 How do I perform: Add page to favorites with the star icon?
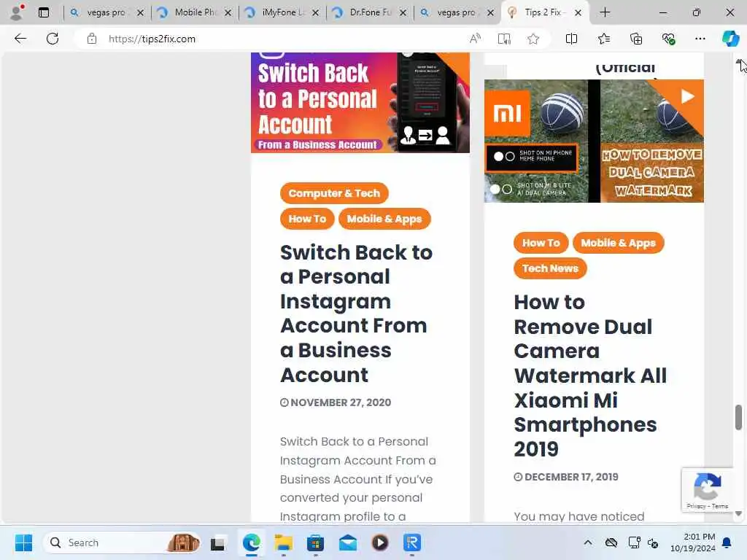(533, 39)
